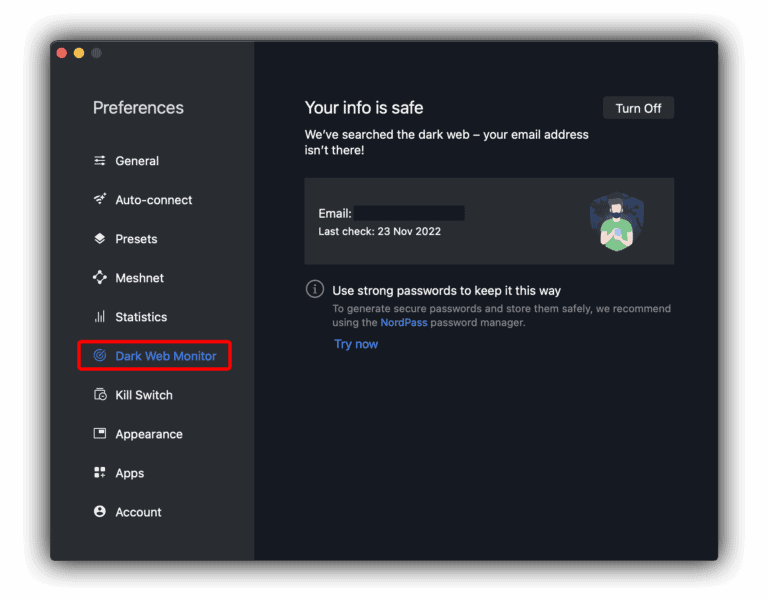Click the redacted email address field

[x=409, y=213]
